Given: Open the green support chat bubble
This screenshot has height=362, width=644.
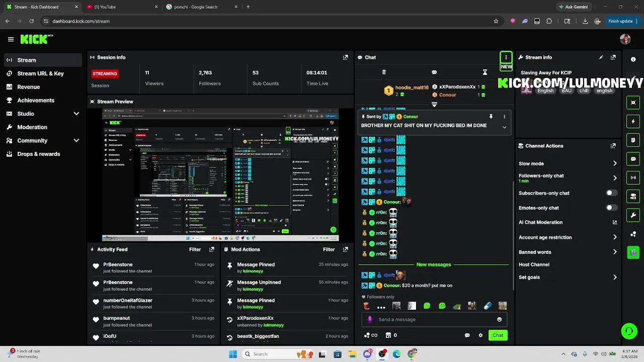Looking at the screenshot, I should tap(629, 331).
